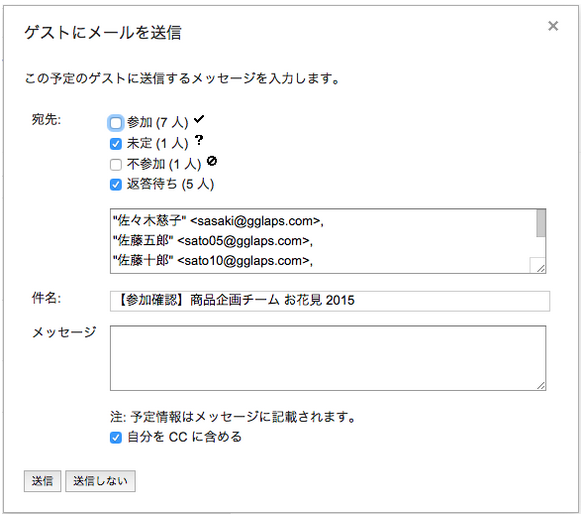This screenshot has width=582, height=517.
Task: Click the 返答待ち (5 人) label text
Action: (170, 184)
